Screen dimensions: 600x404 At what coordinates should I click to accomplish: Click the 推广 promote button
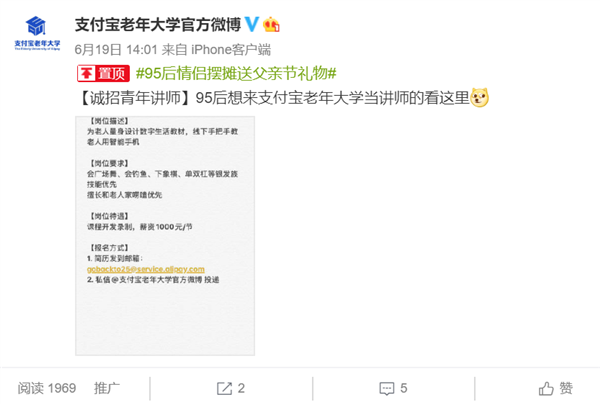click(107, 388)
